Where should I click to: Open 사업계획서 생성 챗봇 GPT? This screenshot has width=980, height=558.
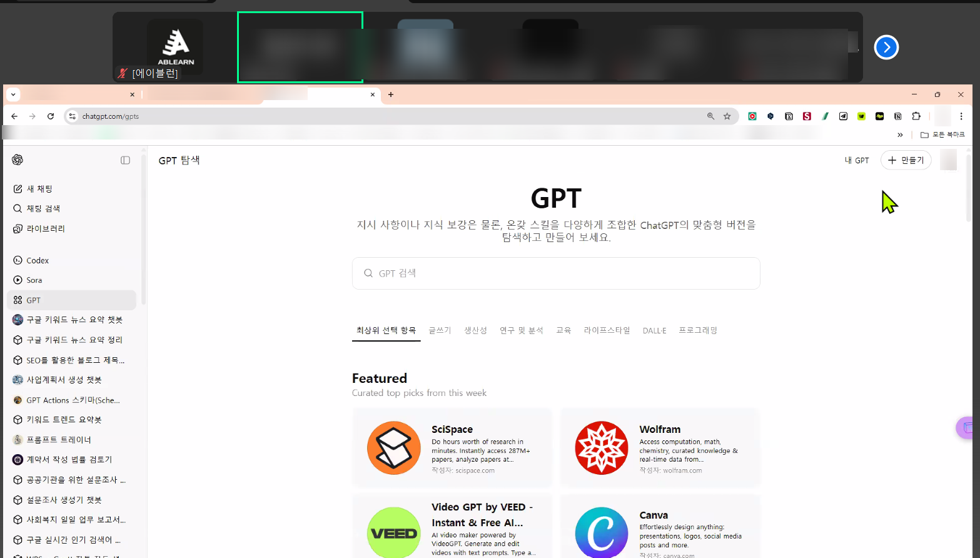pos(72,380)
